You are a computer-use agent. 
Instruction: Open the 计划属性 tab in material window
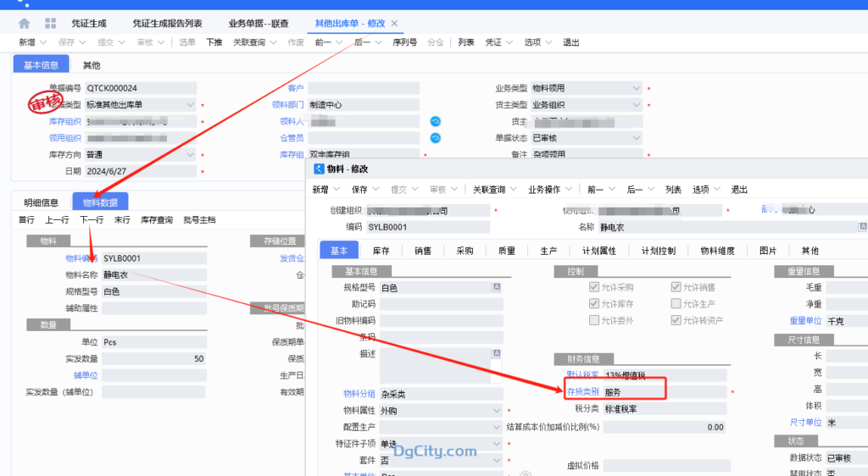coord(599,251)
